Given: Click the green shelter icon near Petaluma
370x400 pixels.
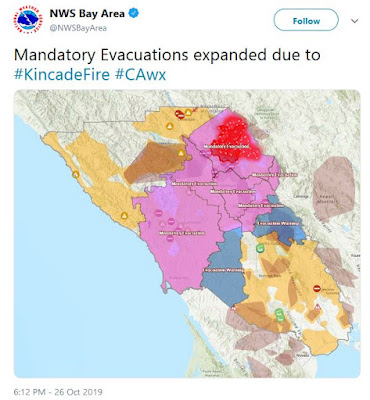Looking at the screenshot, I should 280,315.
